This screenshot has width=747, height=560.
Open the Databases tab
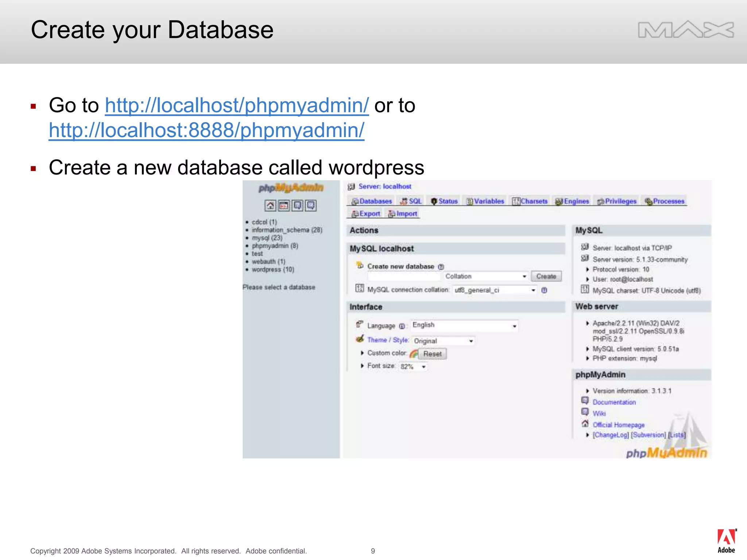(372, 201)
